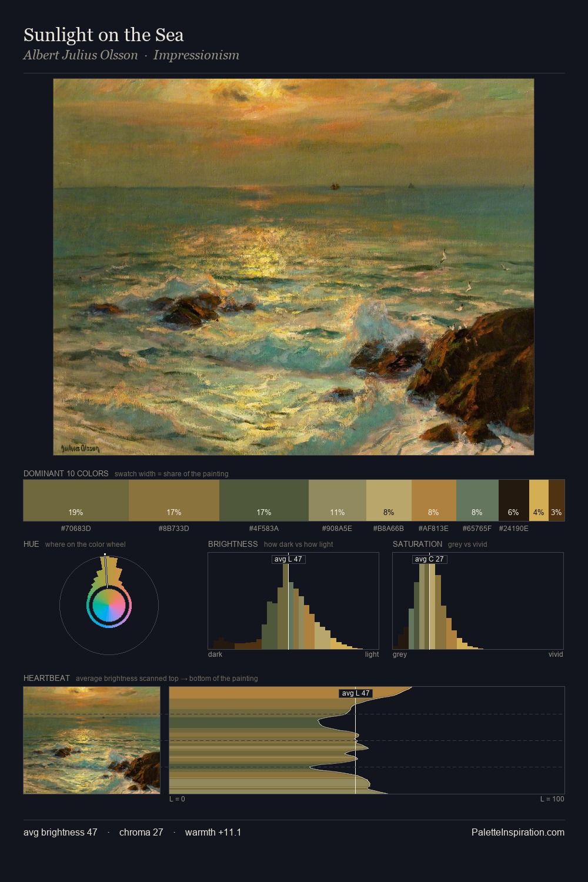This screenshot has height=882, width=588.
Task: Click the HUE section heading
Action: (31, 544)
